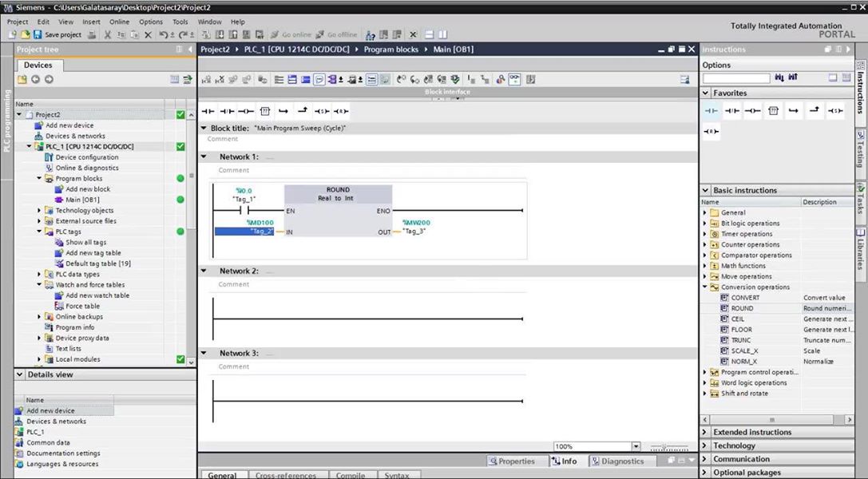Open the zoom level 100% dropdown

[x=636, y=446]
